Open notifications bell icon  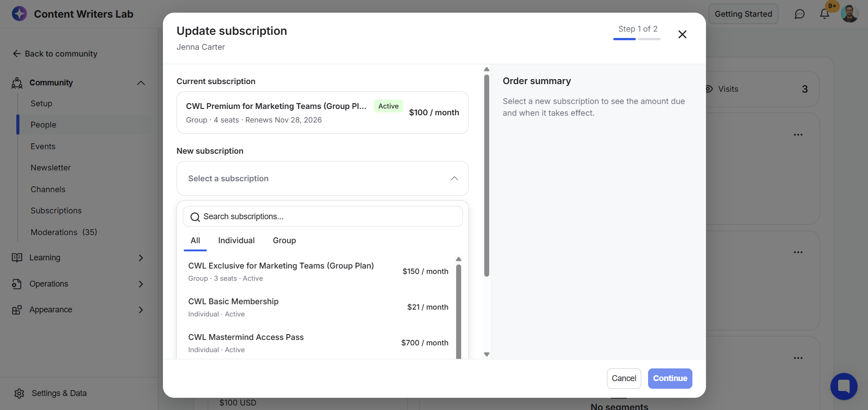(x=825, y=14)
